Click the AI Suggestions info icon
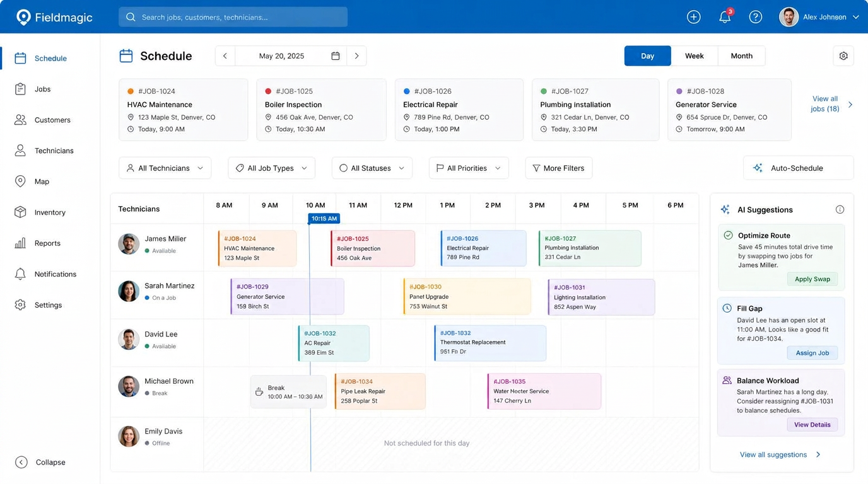Screen dimensions: 868x484 click(x=840, y=210)
